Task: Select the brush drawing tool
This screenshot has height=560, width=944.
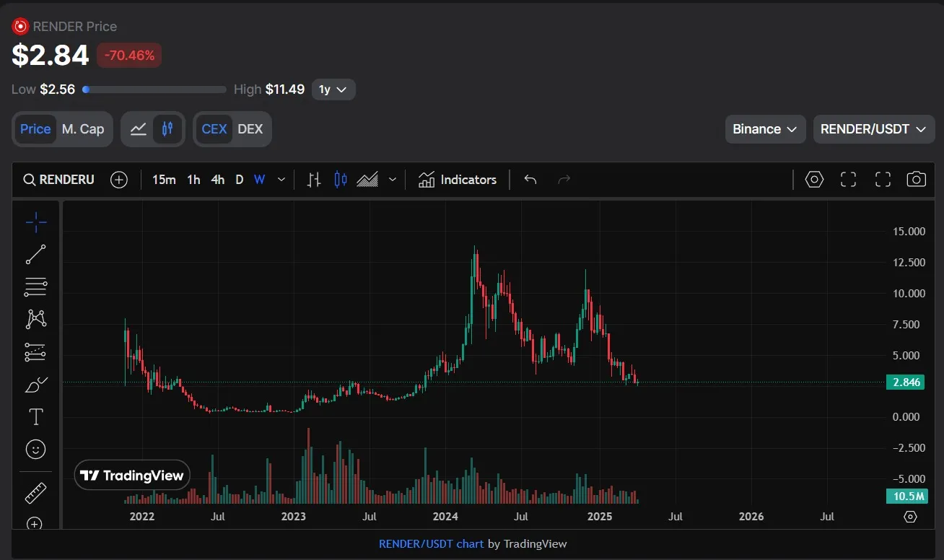Action: (x=35, y=385)
